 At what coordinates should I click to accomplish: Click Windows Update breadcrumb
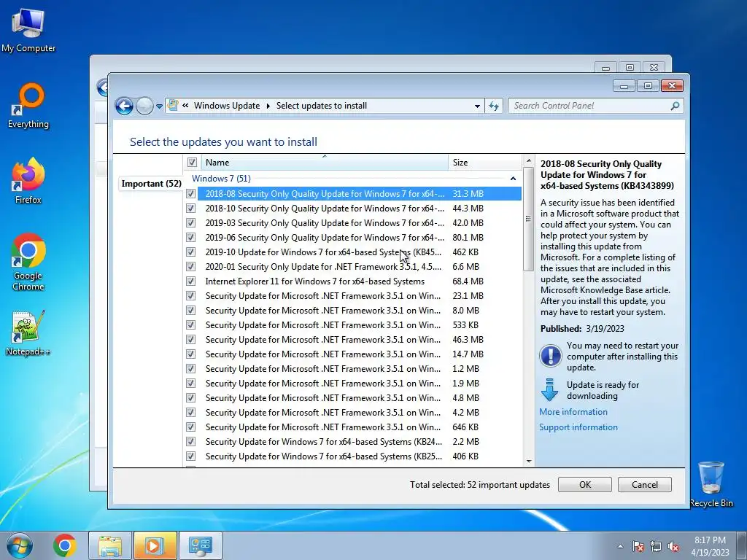(227, 106)
